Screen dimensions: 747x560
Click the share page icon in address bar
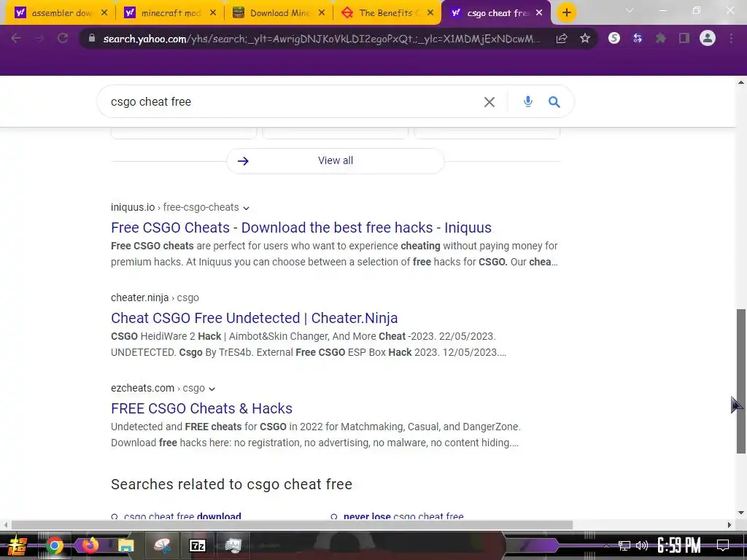point(562,38)
